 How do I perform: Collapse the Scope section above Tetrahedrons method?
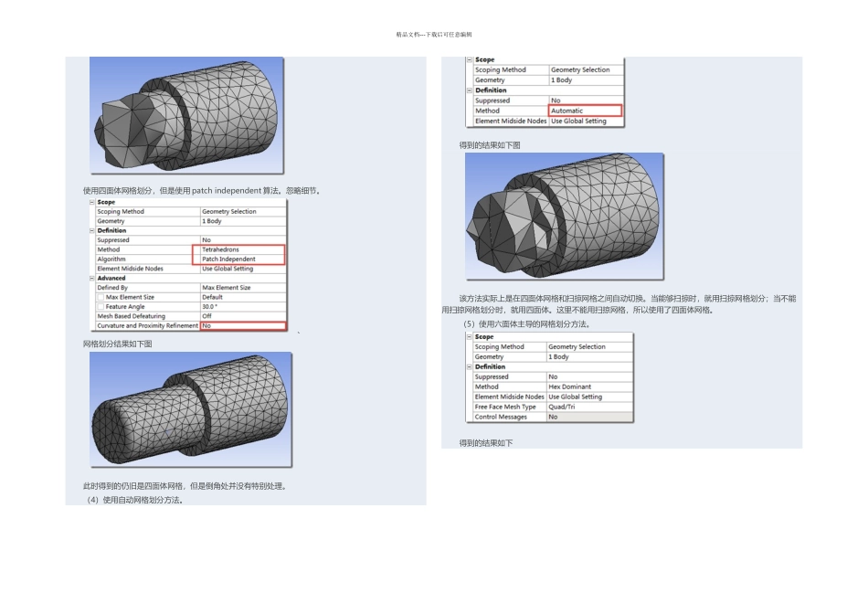pos(92,202)
